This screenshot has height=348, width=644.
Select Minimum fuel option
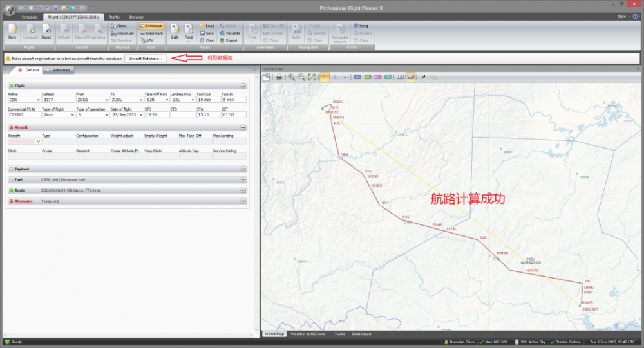point(151,26)
